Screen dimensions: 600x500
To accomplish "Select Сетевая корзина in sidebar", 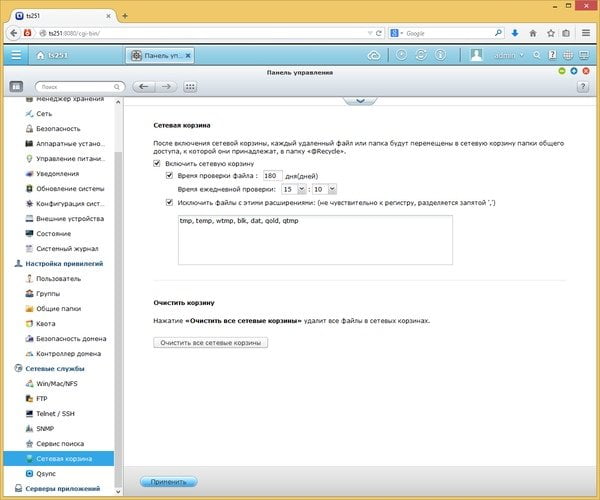I will pos(59,459).
